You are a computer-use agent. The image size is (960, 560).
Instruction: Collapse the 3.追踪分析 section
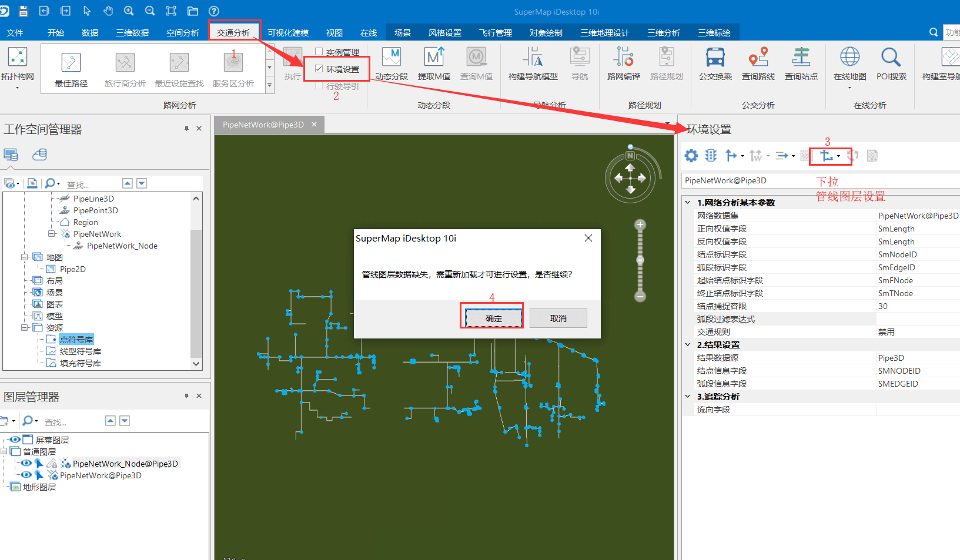click(688, 397)
